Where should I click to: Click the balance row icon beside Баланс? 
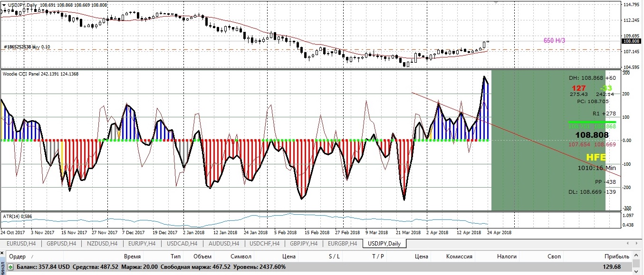[x=10, y=267]
